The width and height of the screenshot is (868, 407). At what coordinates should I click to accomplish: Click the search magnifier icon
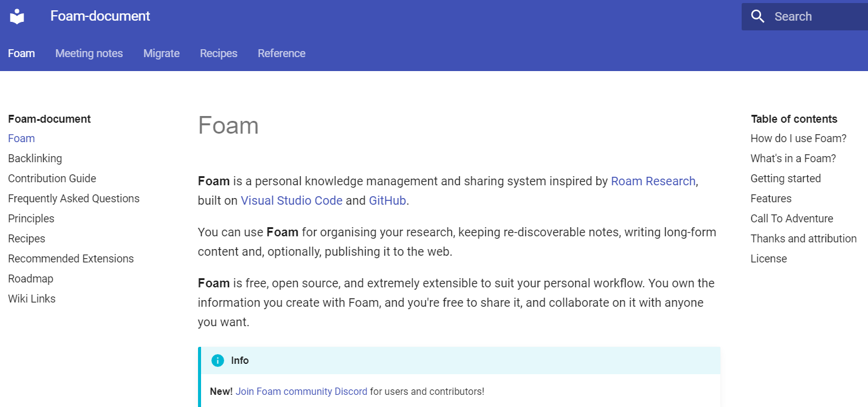tap(757, 16)
